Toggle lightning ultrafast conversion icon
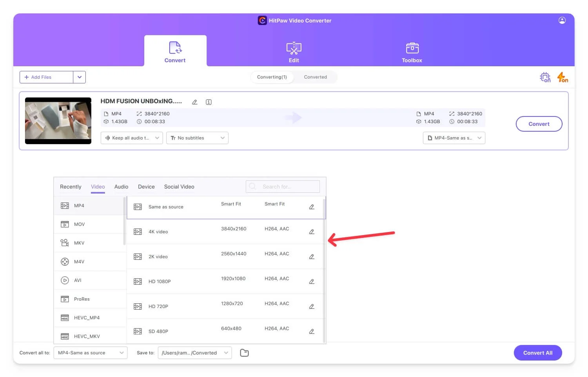Viewport: 588px width, 377px height. point(563,77)
